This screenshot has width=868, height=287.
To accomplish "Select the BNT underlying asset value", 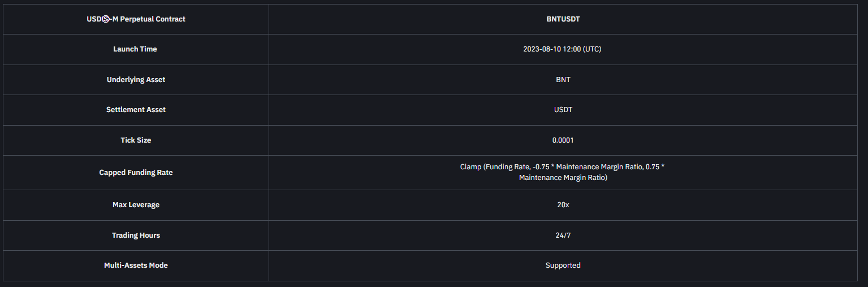I will [x=563, y=80].
